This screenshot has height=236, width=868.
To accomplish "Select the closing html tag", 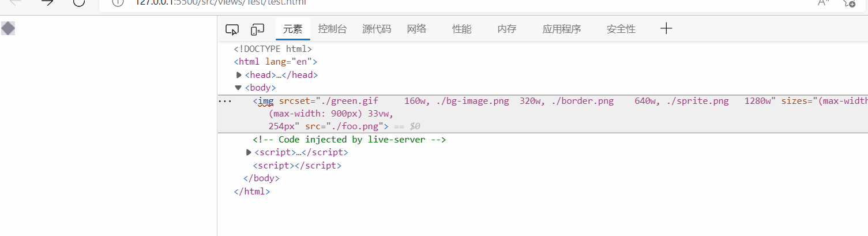I will tap(252, 191).
